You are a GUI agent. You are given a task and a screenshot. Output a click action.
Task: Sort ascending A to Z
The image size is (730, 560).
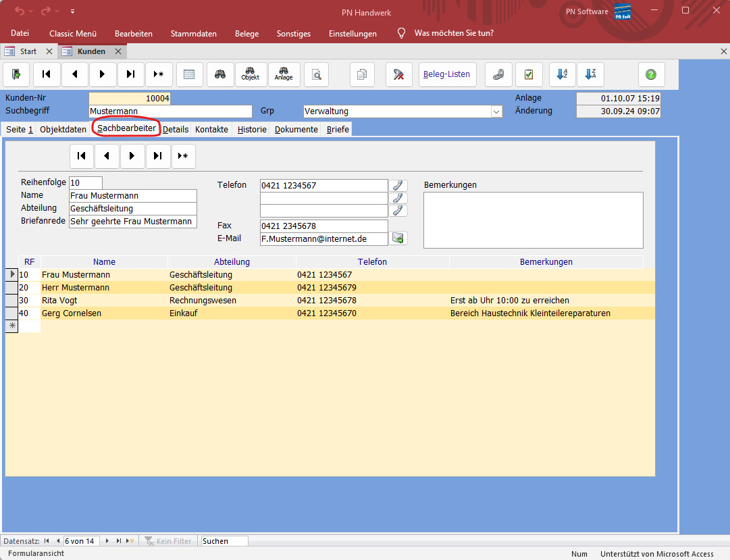[x=563, y=74]
